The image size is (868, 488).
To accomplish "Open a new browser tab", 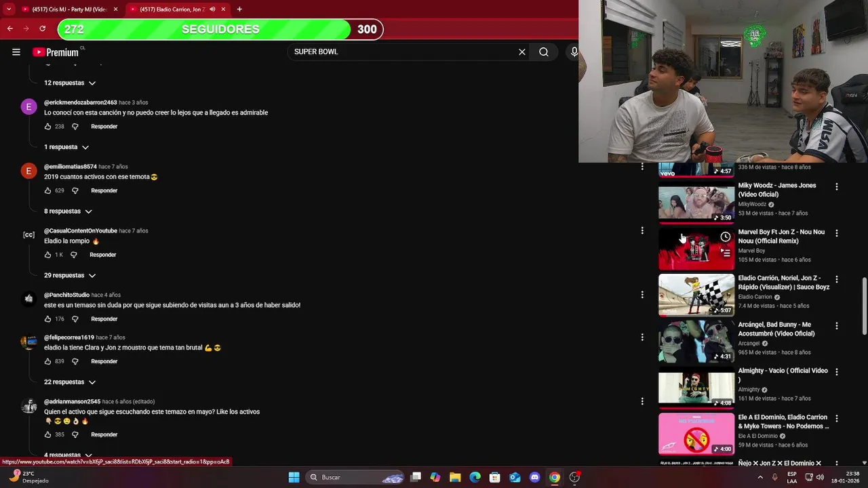I will (239, 9).
